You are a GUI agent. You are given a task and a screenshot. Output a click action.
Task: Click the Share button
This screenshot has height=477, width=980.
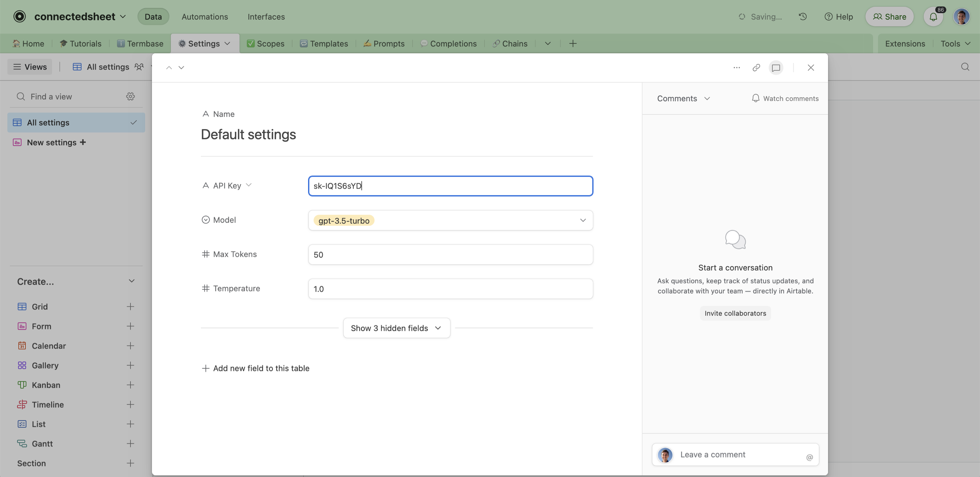(889, 17)
